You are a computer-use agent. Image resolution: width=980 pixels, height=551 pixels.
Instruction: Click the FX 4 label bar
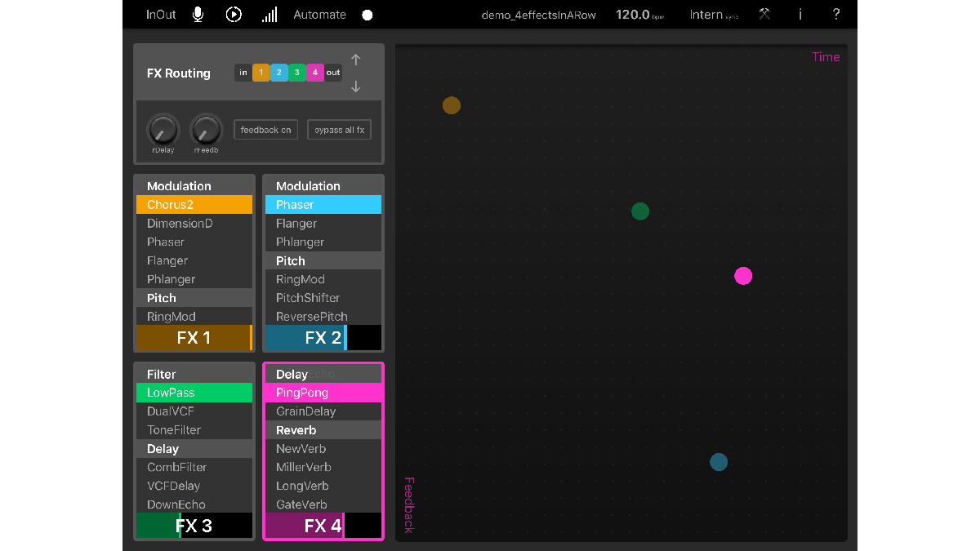pos(323,525)
